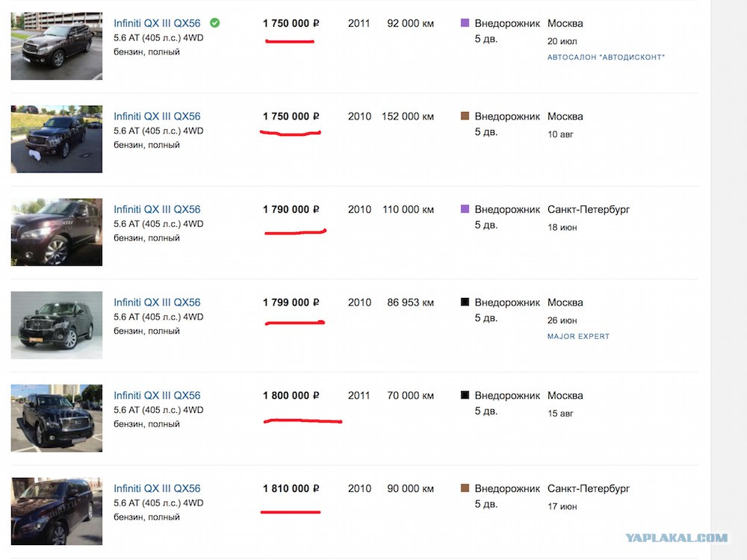The width and height of the screenshot is (747, 560).
Task: Open photo of MAJOR EXPERT Infiniti listing
Action: pos(57,326)
